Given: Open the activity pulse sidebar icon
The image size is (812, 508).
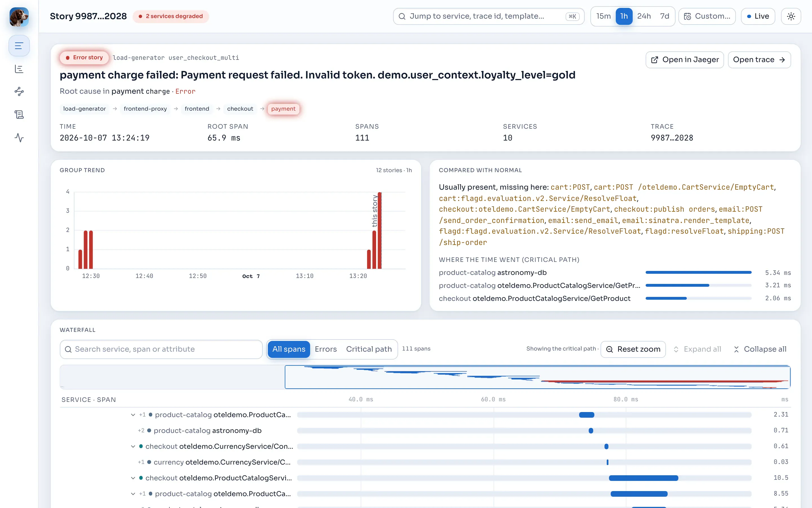Looking at the screenshot, I should pos(19,138).
